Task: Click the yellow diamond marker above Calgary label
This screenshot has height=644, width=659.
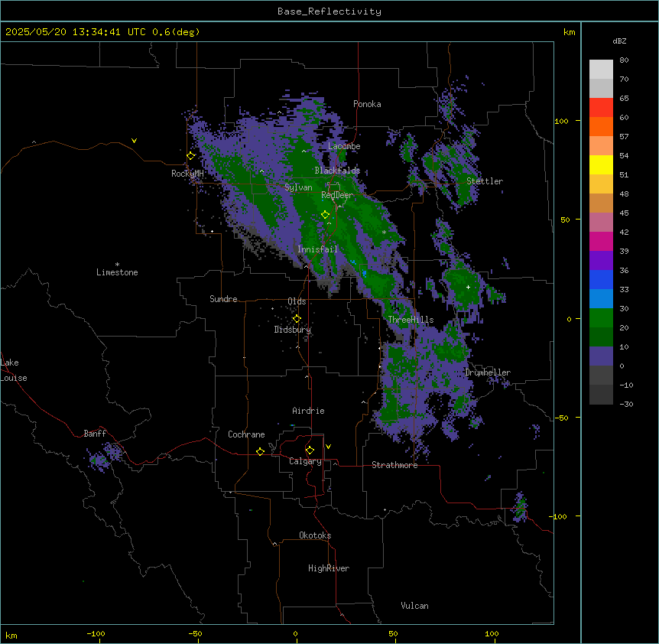Action: (310, 450)
